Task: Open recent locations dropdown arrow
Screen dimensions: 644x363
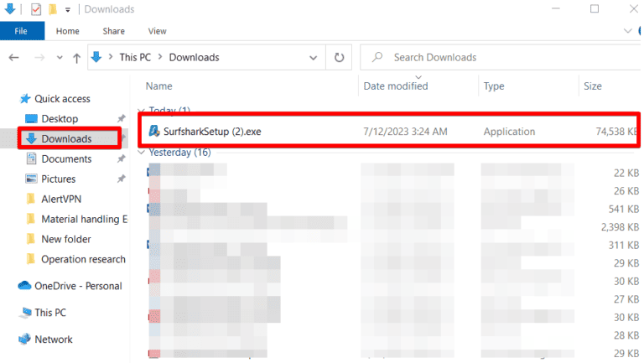Action: click(60, 58)
